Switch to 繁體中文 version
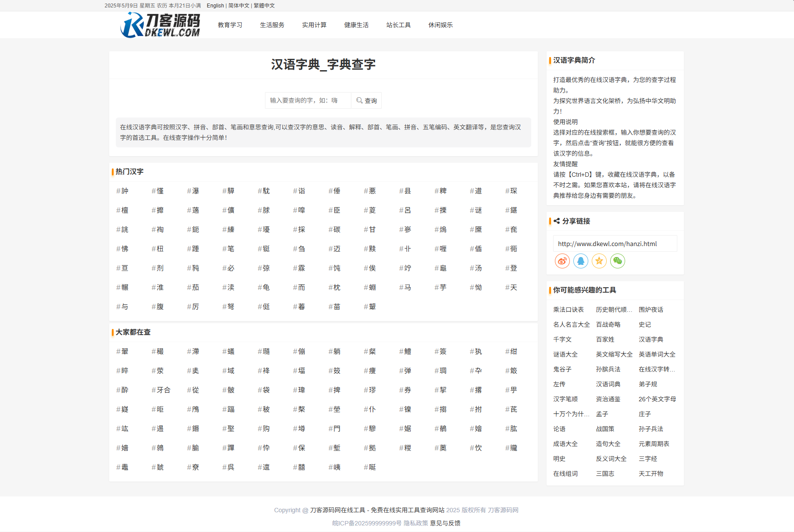Image resolution: width=794 pixels, height=532 pixels. point(264,5)
